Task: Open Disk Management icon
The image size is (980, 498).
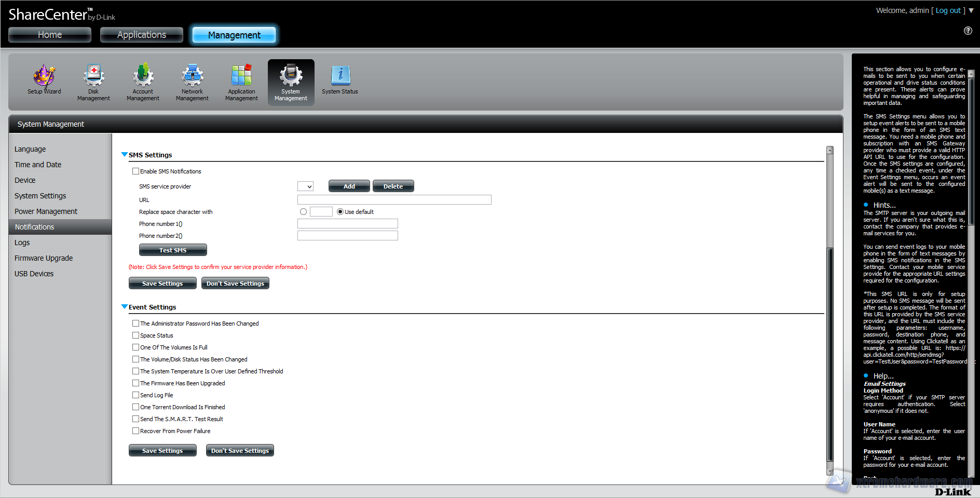Action: pyautogui.click(x=93, y=76)
